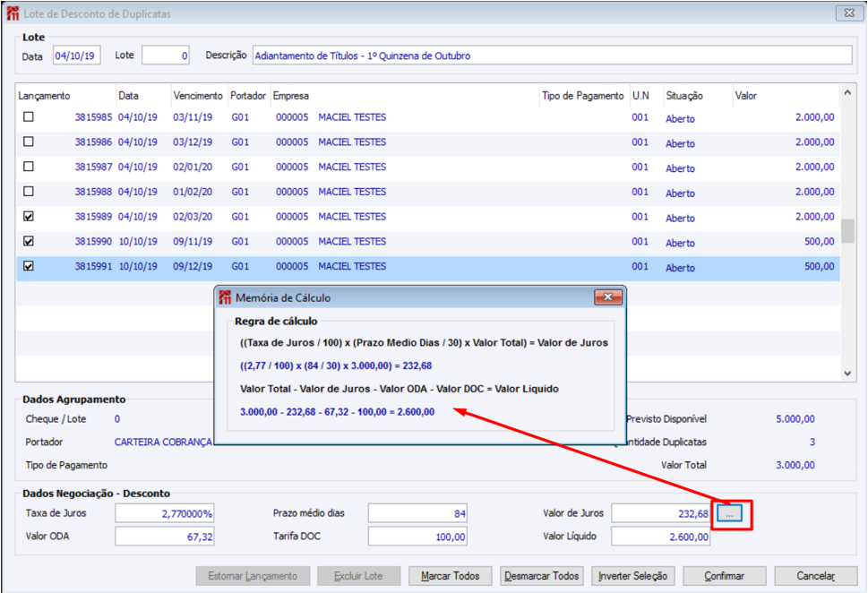Check the box for lançamento 3815987
868x593 pixels.
pos(29,167)
